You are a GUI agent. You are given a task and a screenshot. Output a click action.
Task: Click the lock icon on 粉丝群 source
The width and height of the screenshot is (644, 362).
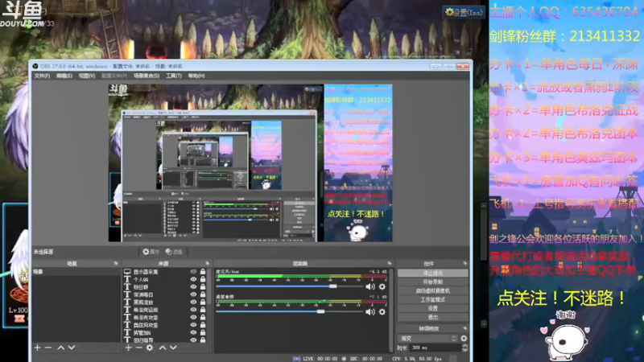point(203,287)
